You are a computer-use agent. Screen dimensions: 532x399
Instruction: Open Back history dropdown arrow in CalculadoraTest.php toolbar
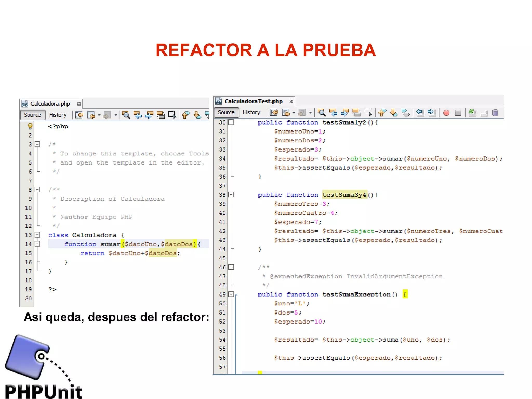(294, 113)
